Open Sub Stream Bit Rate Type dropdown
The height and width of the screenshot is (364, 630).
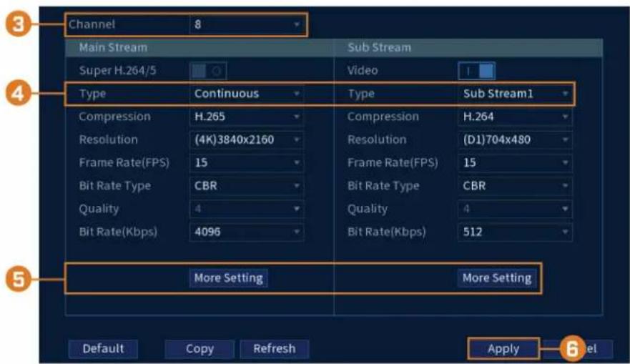pyautogui.click(x=515, y=186)
